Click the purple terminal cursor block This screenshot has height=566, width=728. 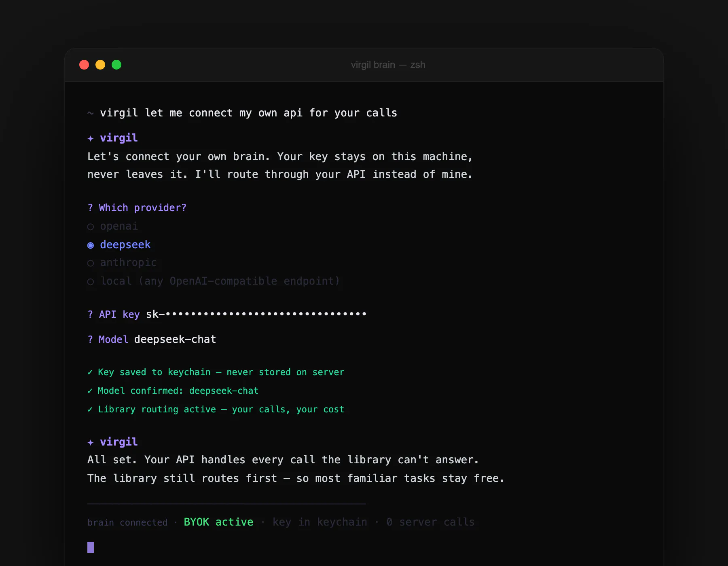tap(91, 547)
